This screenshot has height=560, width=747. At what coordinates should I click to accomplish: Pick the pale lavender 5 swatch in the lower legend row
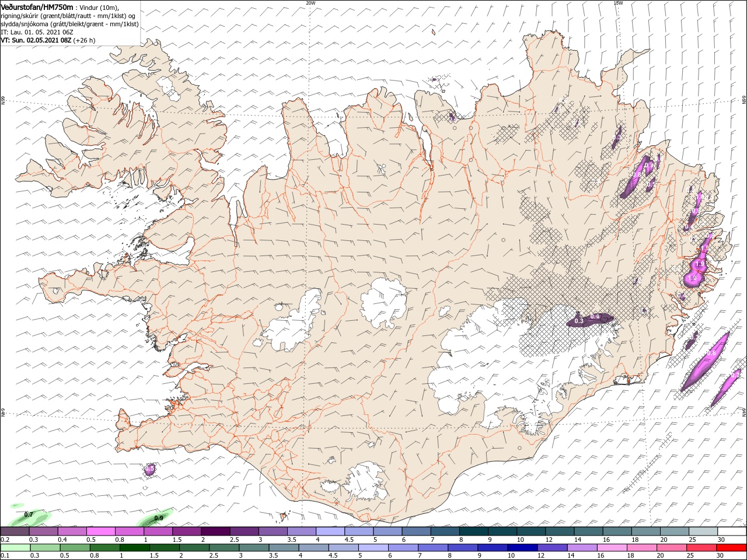coord(373,548)
